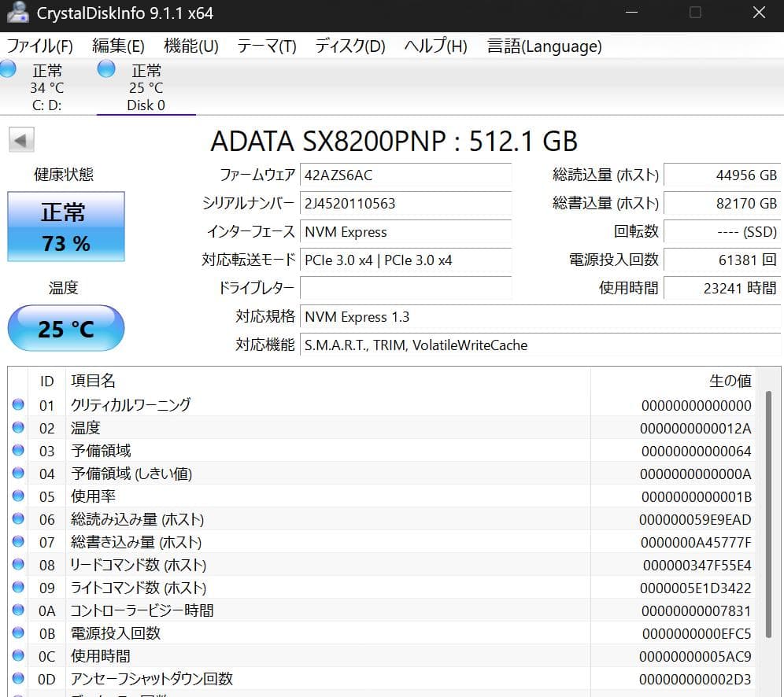The width and height of the screenshot is (784, 697).
Task: Select raw value 000000000002D3
Action: coord(695,679)
